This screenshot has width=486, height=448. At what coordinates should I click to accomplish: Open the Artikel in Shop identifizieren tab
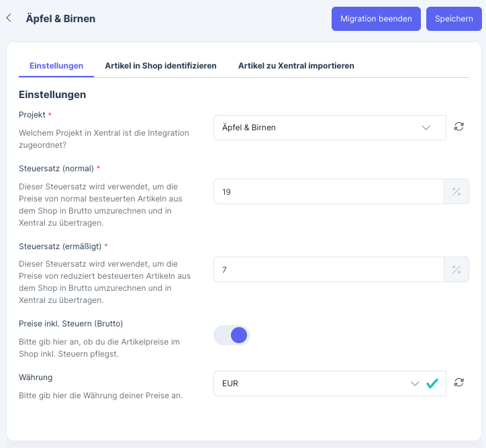[160, 66]
